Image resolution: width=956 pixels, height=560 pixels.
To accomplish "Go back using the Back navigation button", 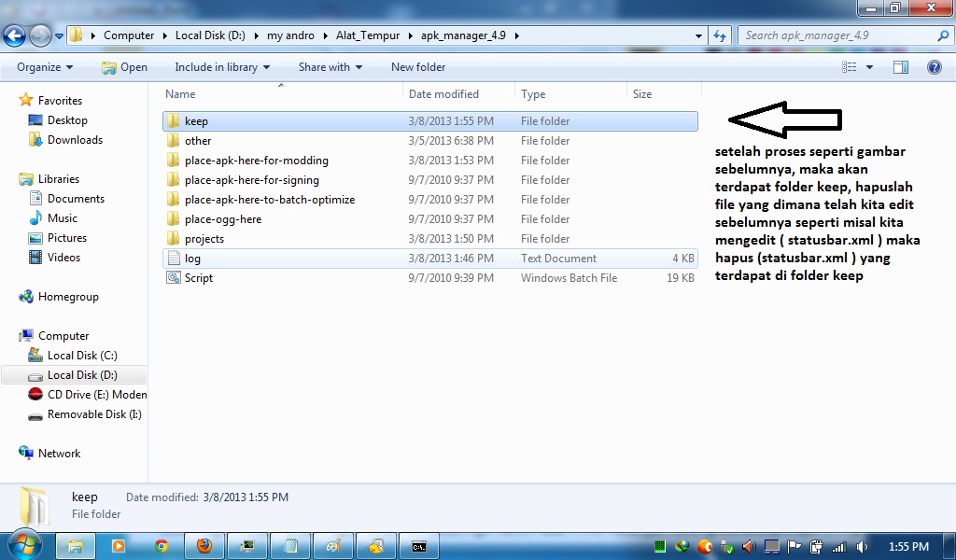I will 14,35.
